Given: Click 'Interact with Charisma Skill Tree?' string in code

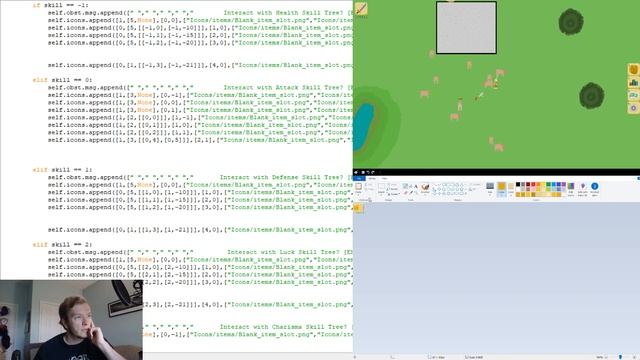Looking at the screenshot, I should click(x=283, y=327).
